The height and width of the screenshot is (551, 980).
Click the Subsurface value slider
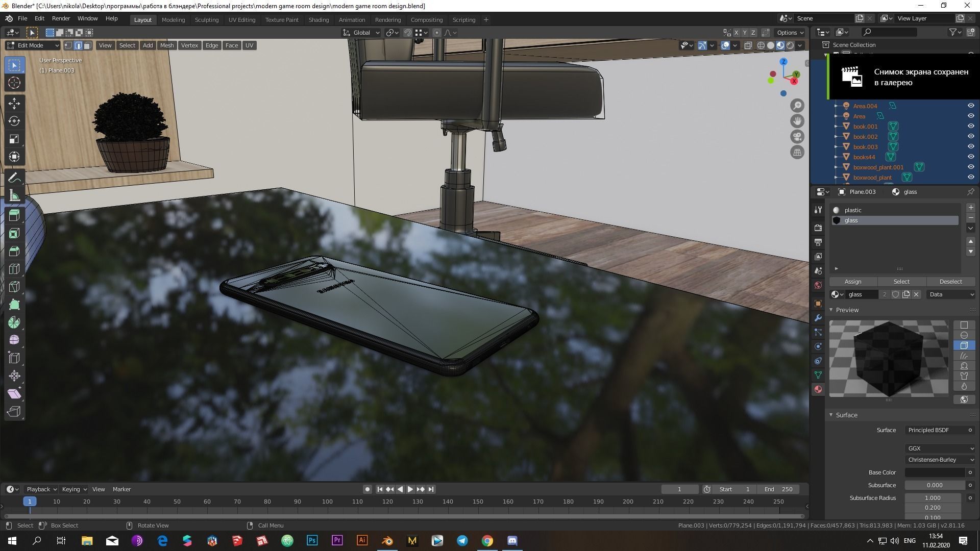tap(935, 485)
